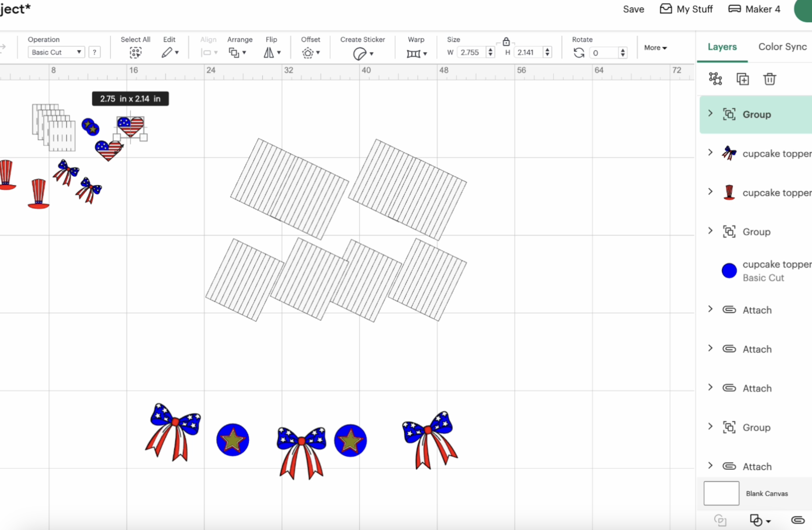Toggle the size aspect ratio lock

point(506,42)
